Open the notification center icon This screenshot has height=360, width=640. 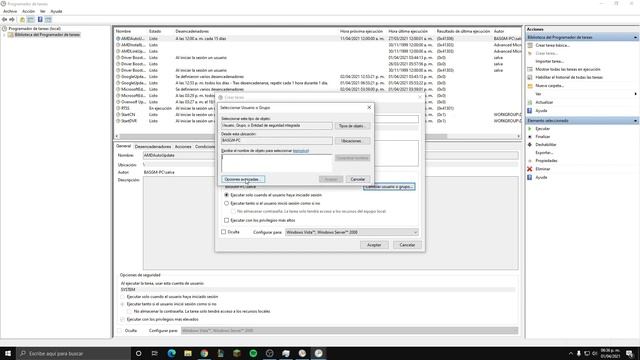630,353
